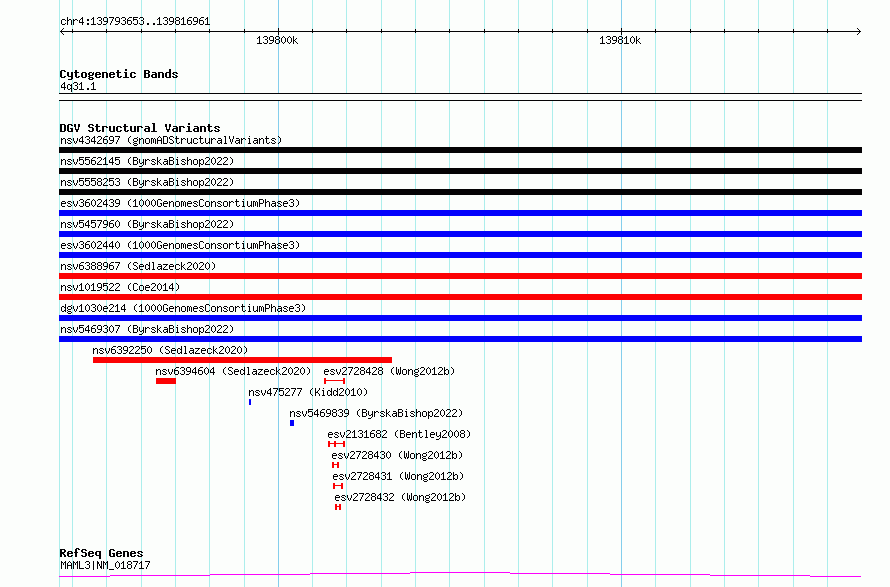
Task: Open the MAML3|NM_018717 gene label
Action: 105,565
